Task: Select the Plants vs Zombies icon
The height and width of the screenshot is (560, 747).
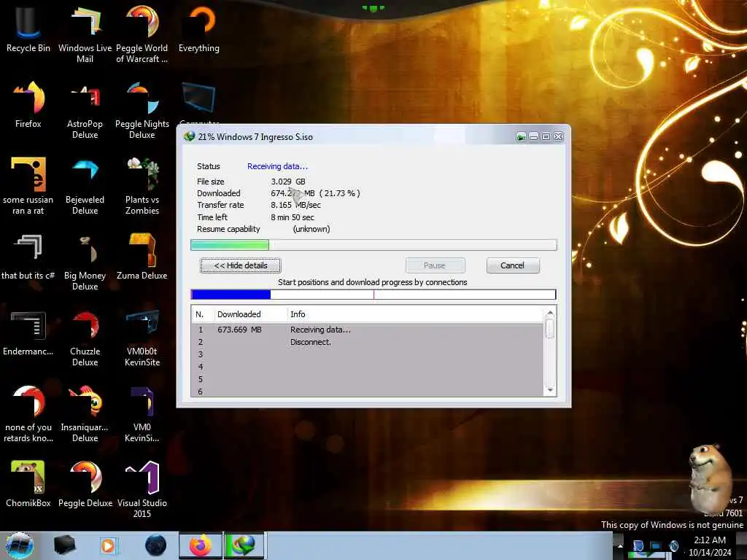Action: (142, 186)
